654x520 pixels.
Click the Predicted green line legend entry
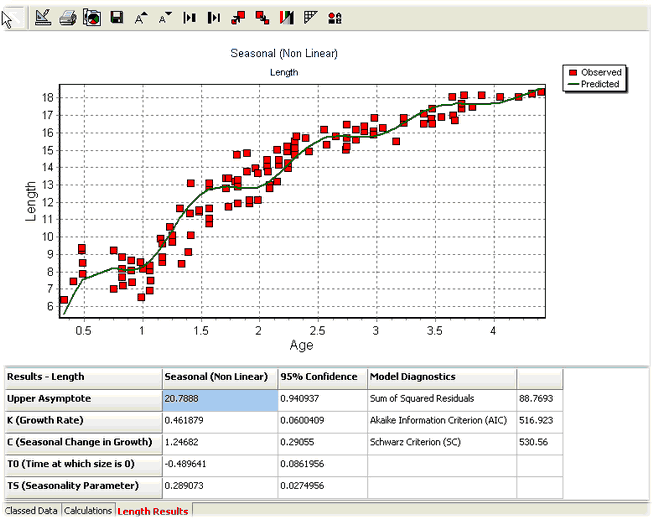pyautogui.click(x=594, y=84)
